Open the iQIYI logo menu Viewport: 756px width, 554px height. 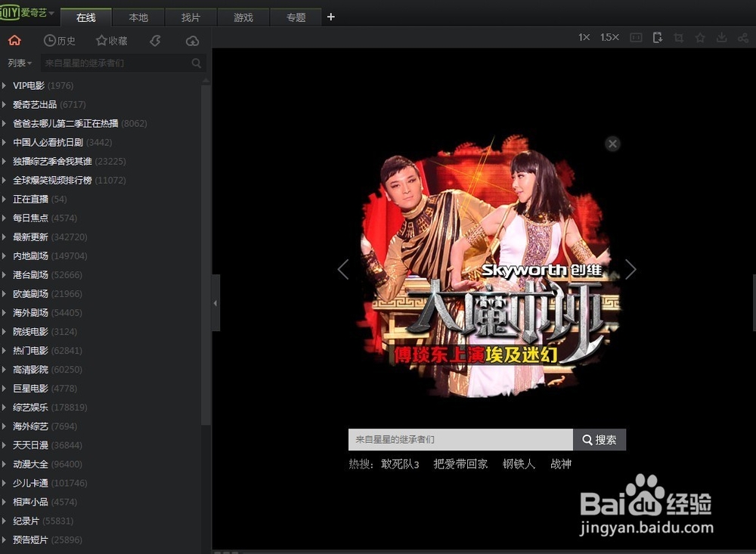(x=27, y=13)
